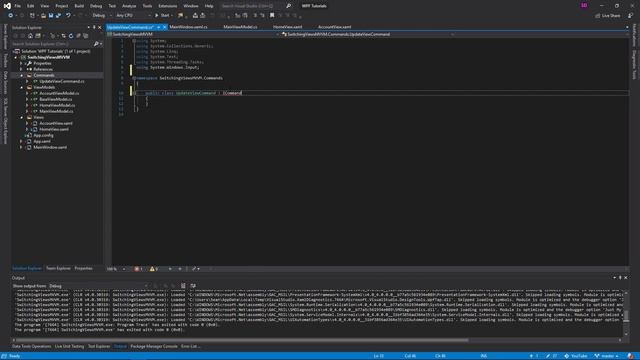
Task: Click the Output vertical scrollbar thumb
Action: tap(626, 316)
